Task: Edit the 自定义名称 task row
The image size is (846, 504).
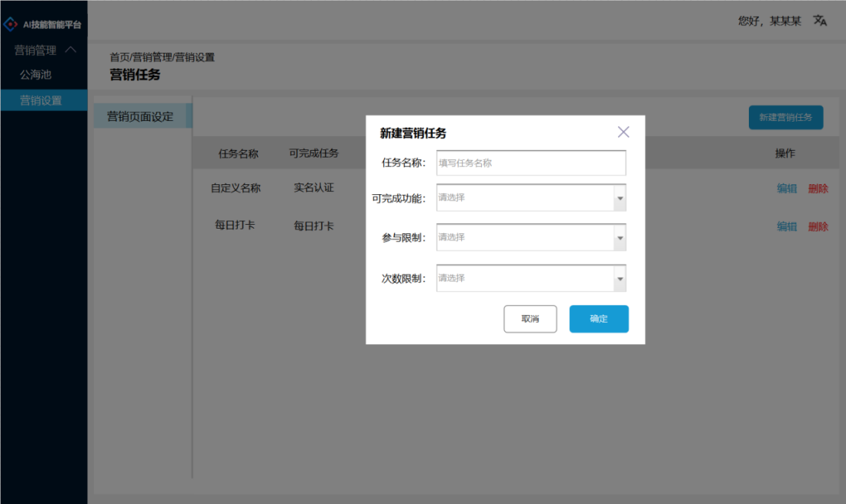Action: pyautogui.click(x=787, y=187)
